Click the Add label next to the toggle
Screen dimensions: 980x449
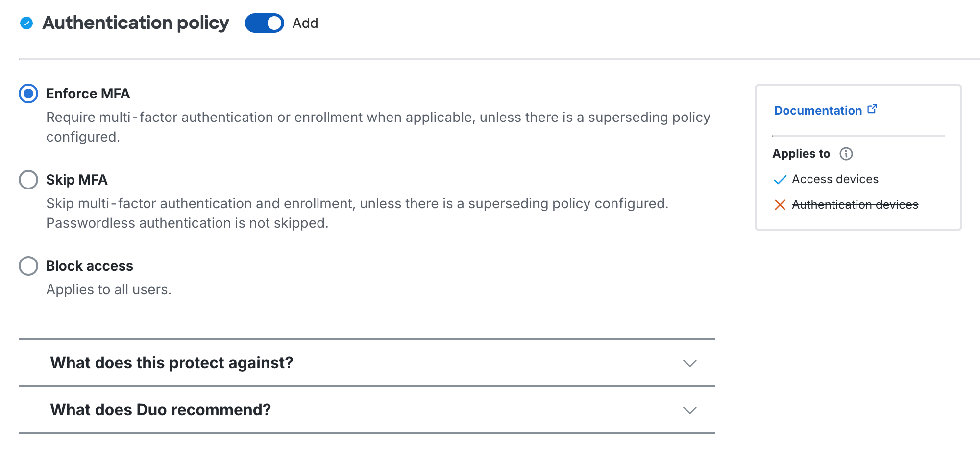[x=305, y=23]
